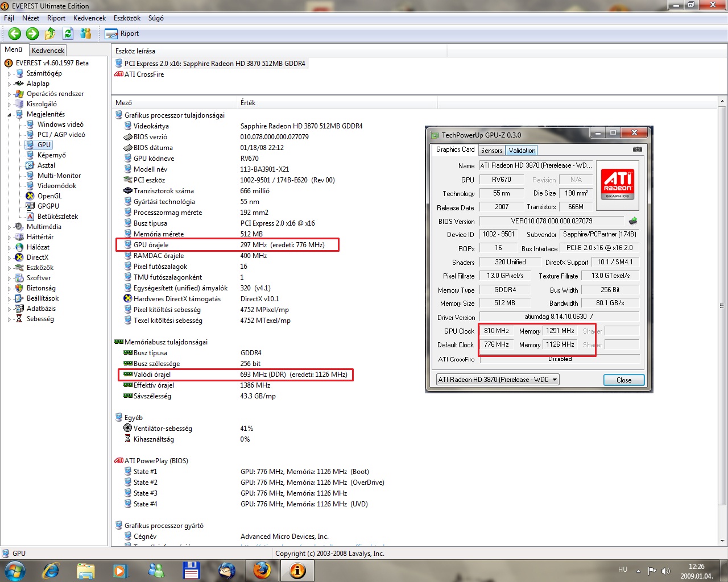Open the Riport report wizard button

tap(123, 34)
